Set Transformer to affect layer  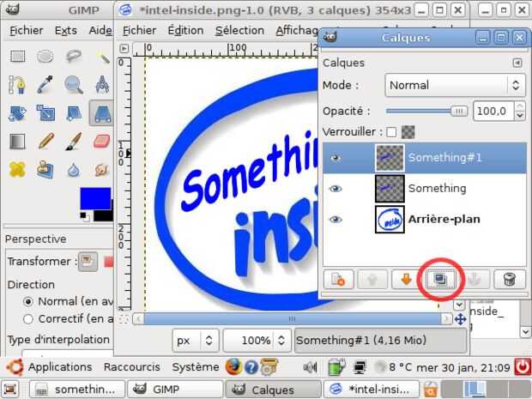tap(88, 262)
